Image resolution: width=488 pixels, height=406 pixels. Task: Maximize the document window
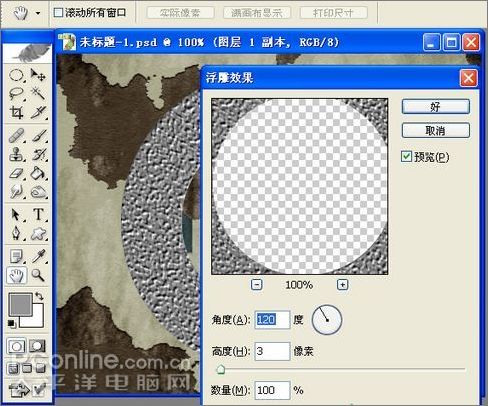click(451, 42)
